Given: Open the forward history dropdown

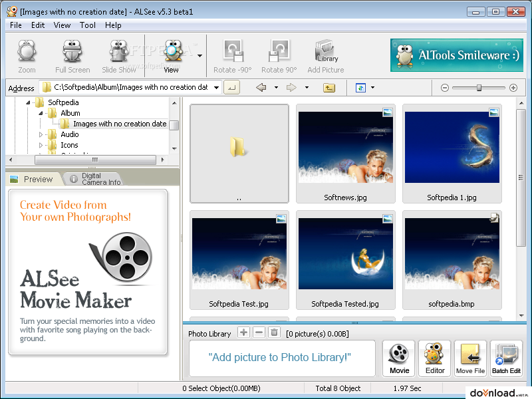Looking at the screenshot, I should (x=307, y=88).
